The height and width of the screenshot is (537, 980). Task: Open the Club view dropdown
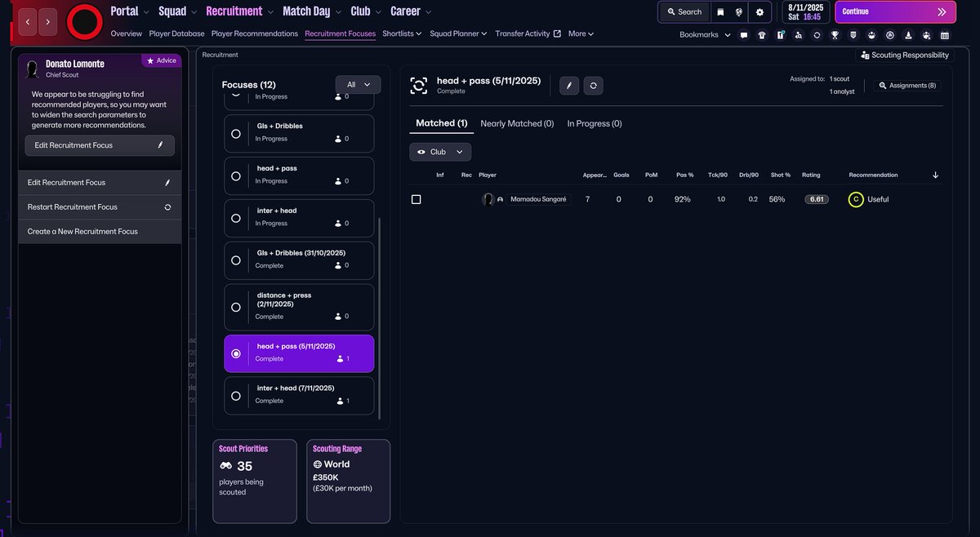(440, 152)
